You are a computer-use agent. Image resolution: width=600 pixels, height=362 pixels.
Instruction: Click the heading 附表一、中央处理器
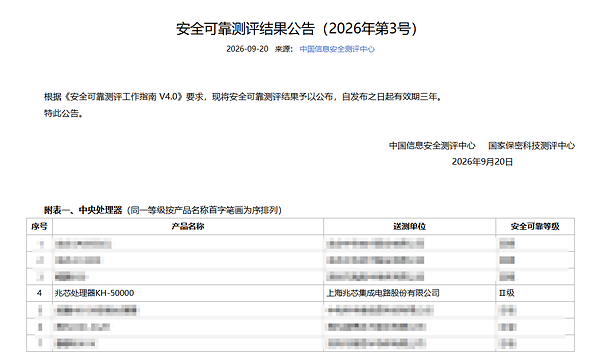(83, 210)
